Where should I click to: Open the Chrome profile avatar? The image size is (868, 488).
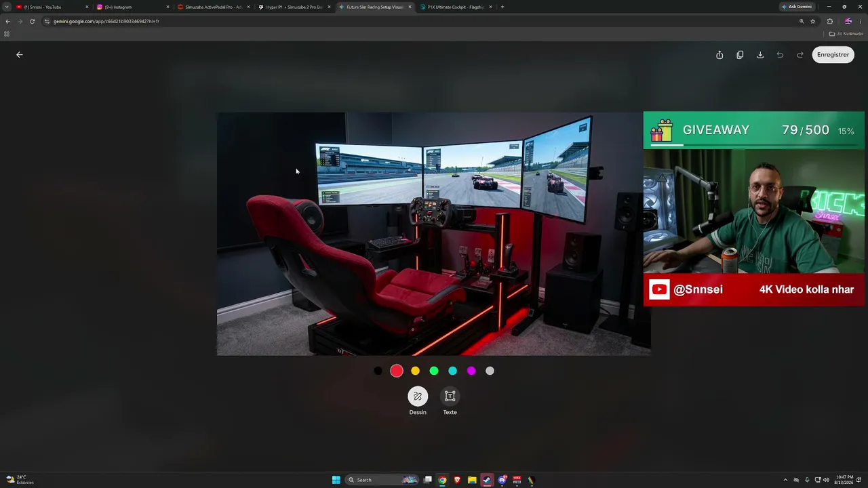pos(848,21)
